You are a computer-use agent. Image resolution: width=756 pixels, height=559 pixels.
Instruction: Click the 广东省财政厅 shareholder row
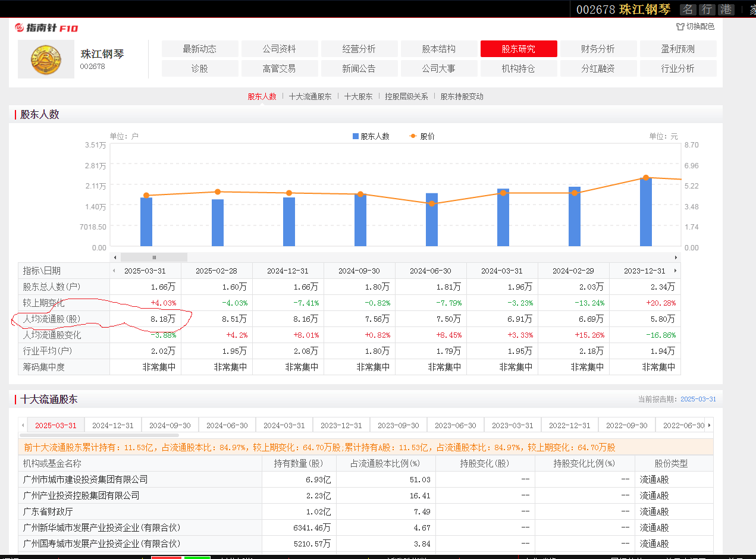[x=366, y=511]
